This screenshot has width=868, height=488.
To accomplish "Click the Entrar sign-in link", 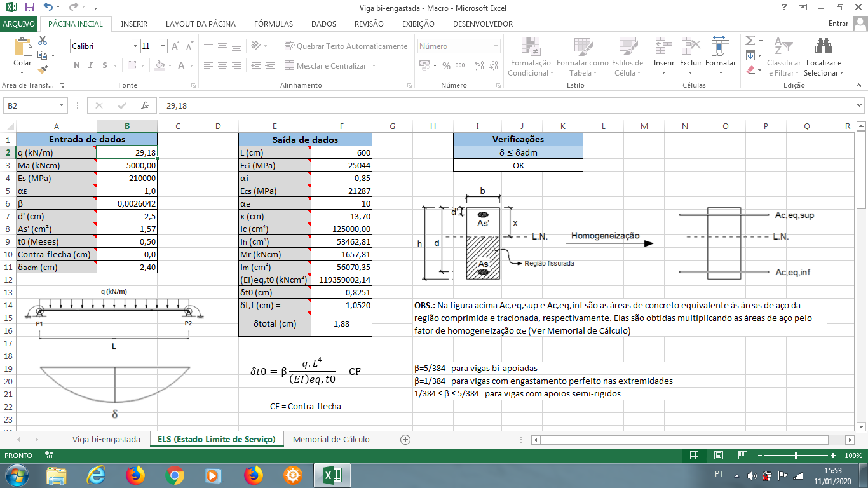I will [838, 24].
